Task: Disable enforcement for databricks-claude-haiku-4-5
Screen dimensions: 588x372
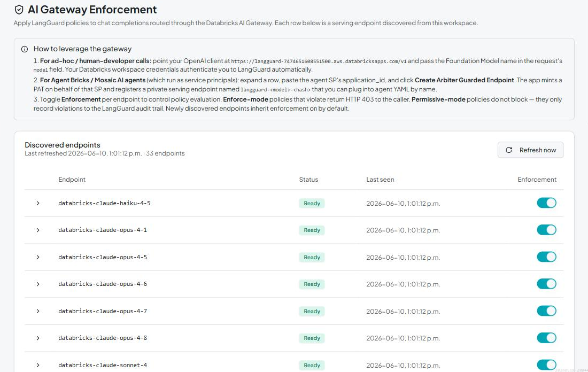Action: click(x=546, y=203)
